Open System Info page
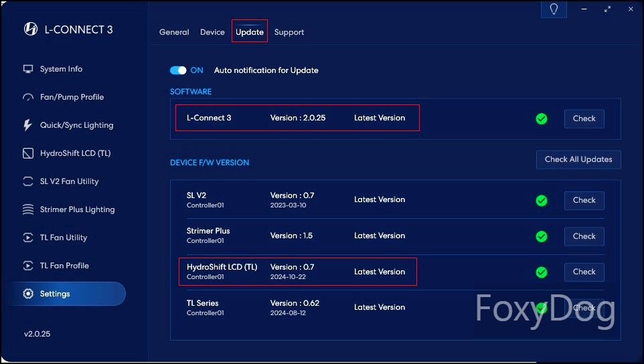The width and height of the screenshot is (644, 364). coord(61,69)
